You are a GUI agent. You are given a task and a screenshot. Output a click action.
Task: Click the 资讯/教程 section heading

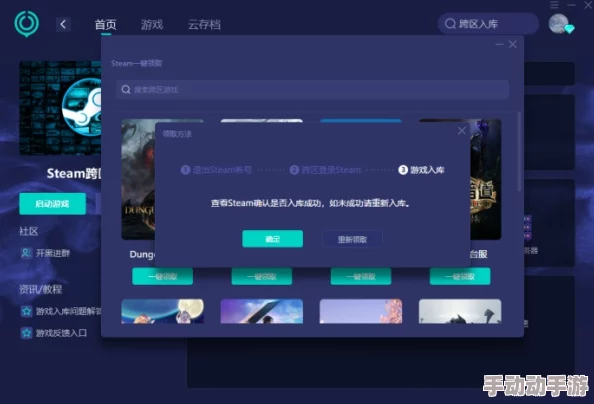coord(41,290)
